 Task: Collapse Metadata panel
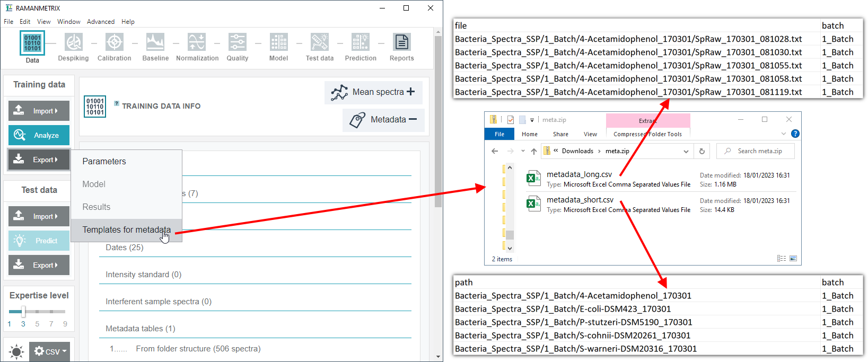[383, 120]
